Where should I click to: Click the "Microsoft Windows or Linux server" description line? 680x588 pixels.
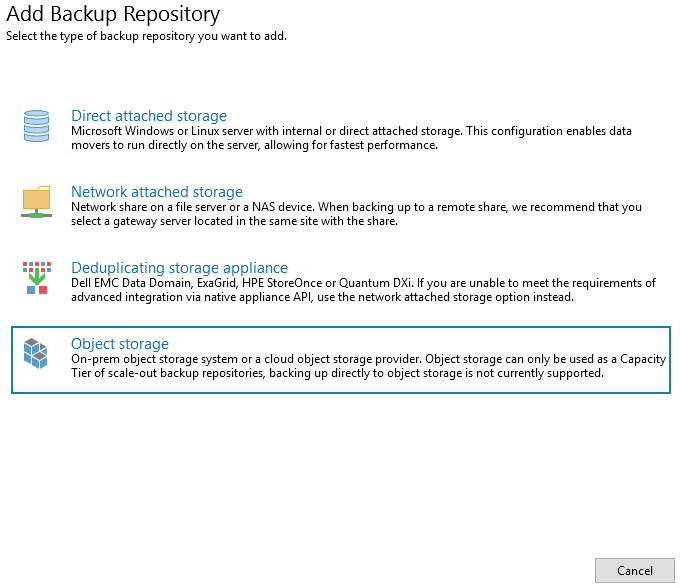pyautogui.click(x=351, y=131)
